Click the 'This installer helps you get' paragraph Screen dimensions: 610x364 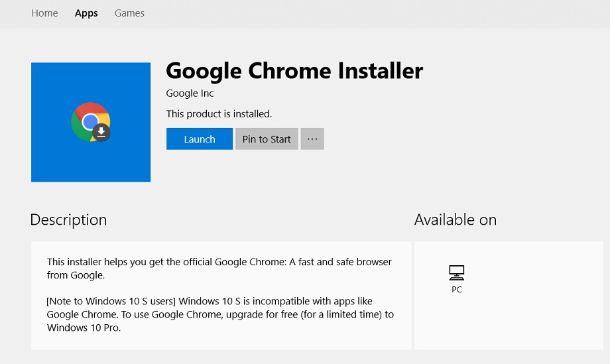[219, 269]
